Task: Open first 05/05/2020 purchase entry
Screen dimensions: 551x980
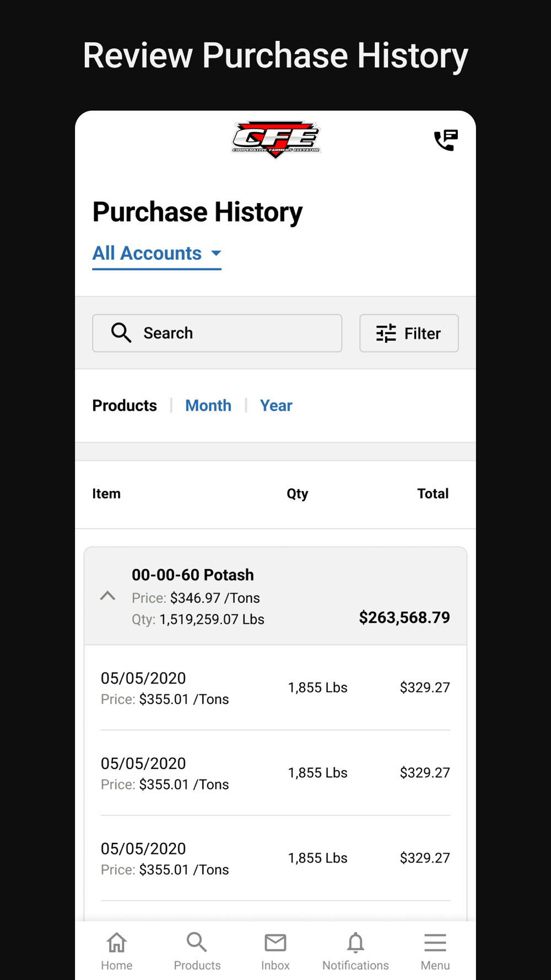Action: (x=275, y=688)
